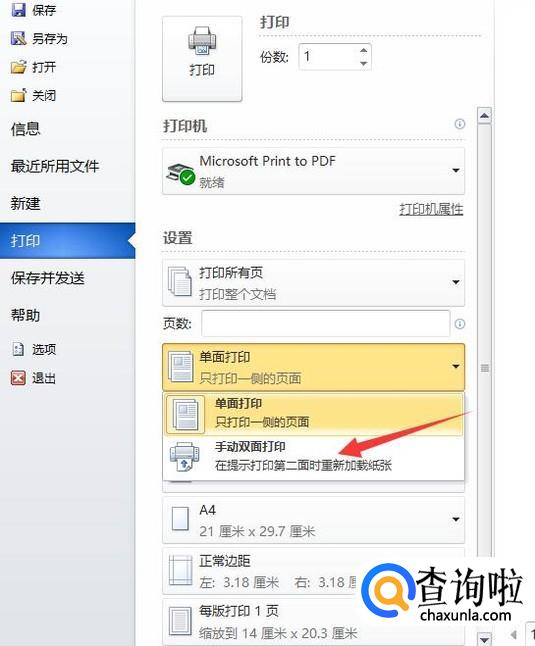This screenshot has width=535, height=646.
Task: Open the Options icon item
Action: 18,349
